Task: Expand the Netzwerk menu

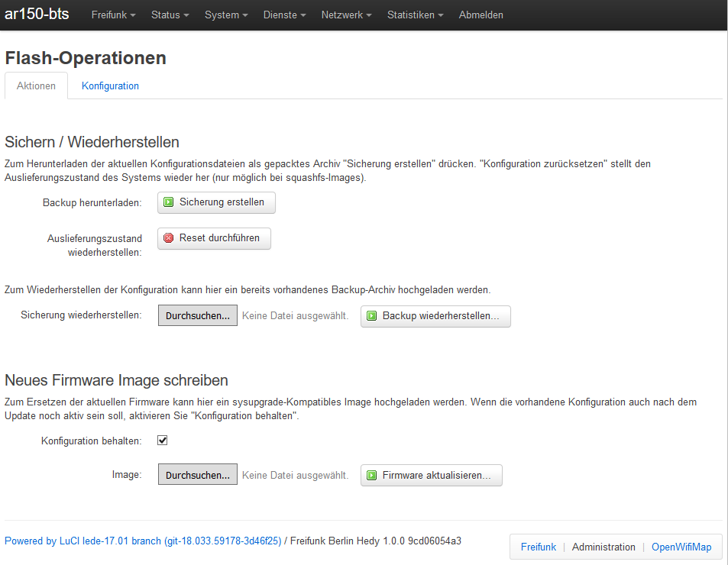Action: pyautogui.click(x=346, y=15)
